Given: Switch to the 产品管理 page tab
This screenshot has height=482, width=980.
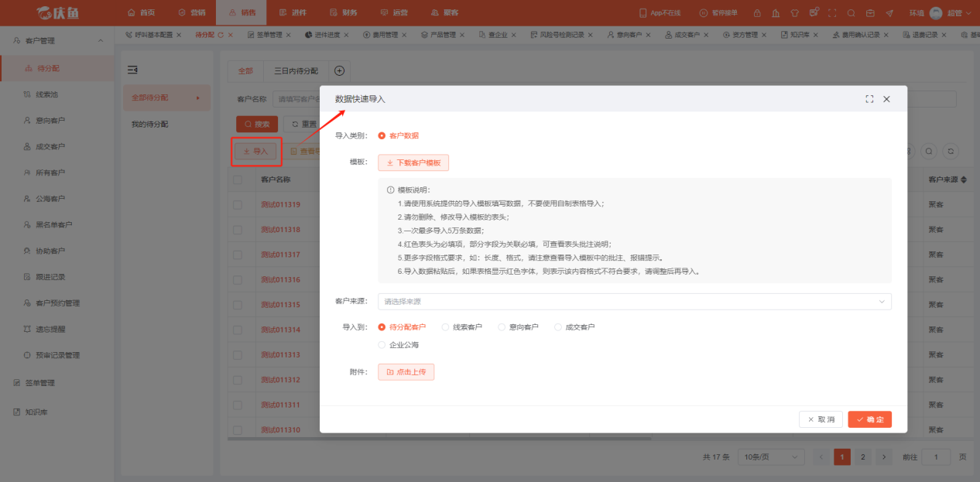Looking at the screenshot, I should click(x=443, y=36).
